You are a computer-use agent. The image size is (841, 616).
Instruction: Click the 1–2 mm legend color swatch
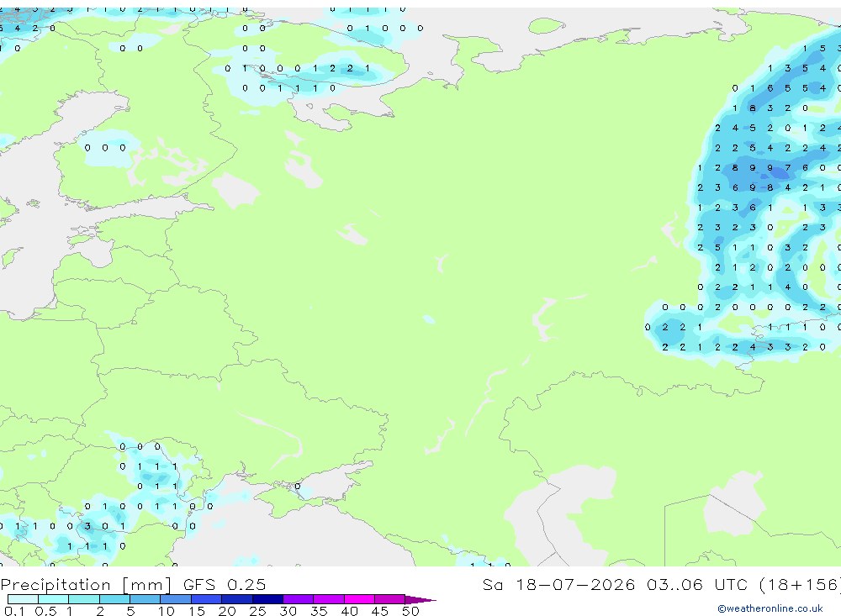click(83, 599)
